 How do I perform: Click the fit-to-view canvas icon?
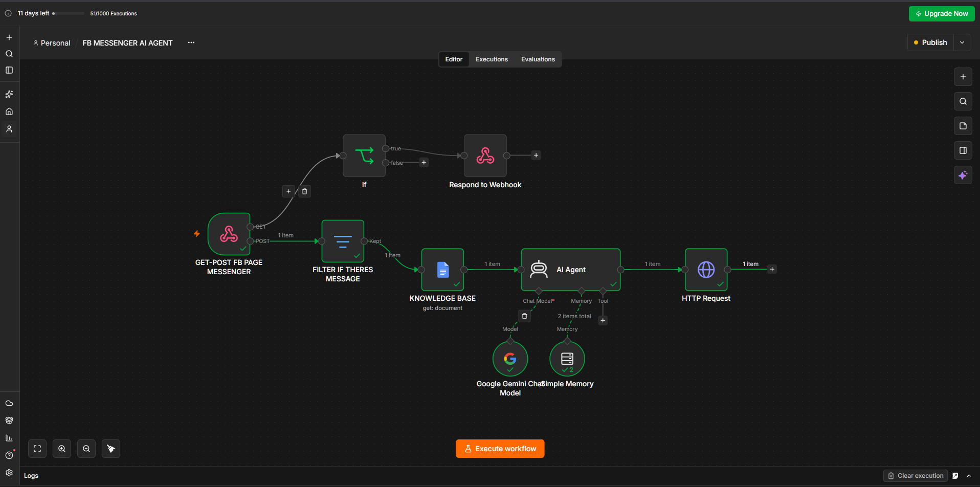(37, 449)
